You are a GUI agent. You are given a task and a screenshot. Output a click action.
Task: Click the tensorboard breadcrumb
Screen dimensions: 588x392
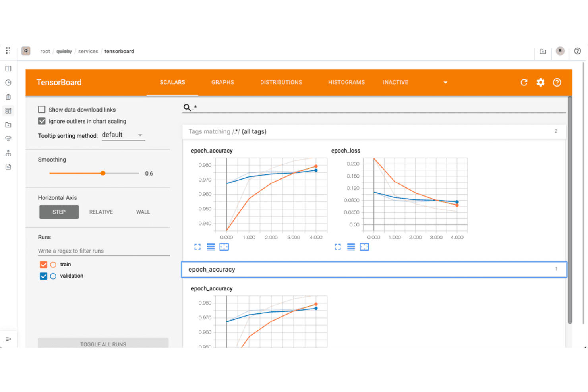tap(119, 51)
